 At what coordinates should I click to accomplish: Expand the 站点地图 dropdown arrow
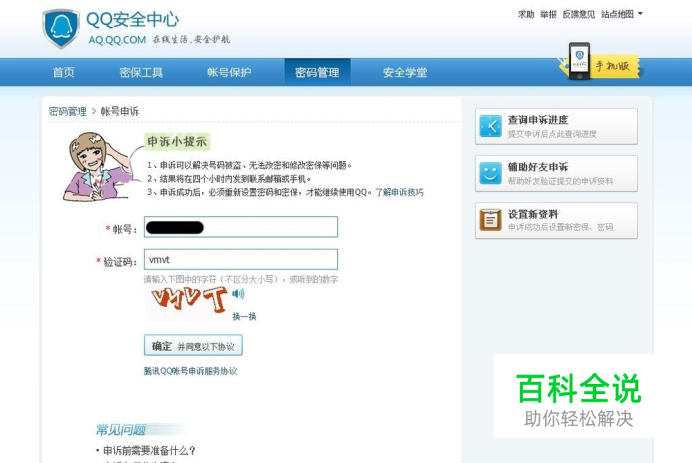click(x=640, y=14)
